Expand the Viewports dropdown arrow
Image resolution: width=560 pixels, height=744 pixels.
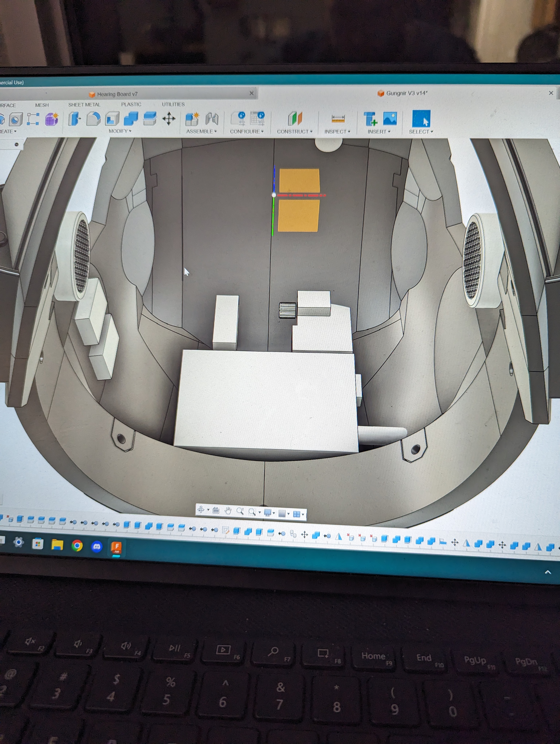coord(303,514)
